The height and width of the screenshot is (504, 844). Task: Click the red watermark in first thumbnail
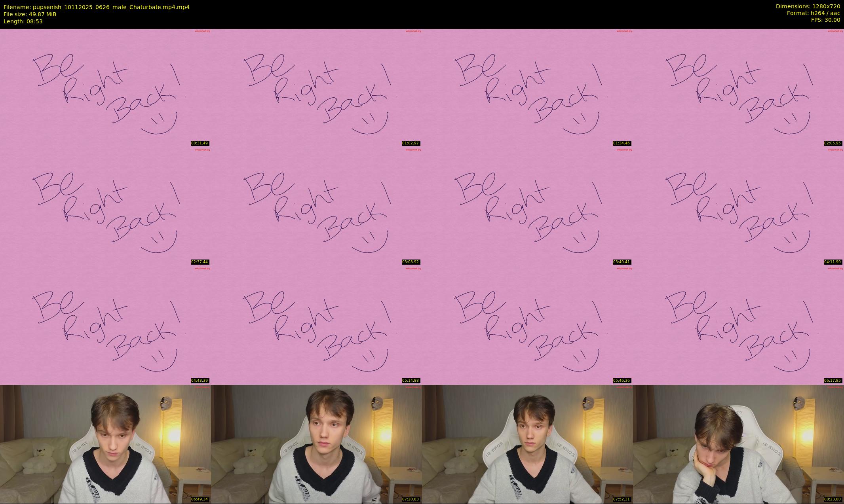point(202,31)
